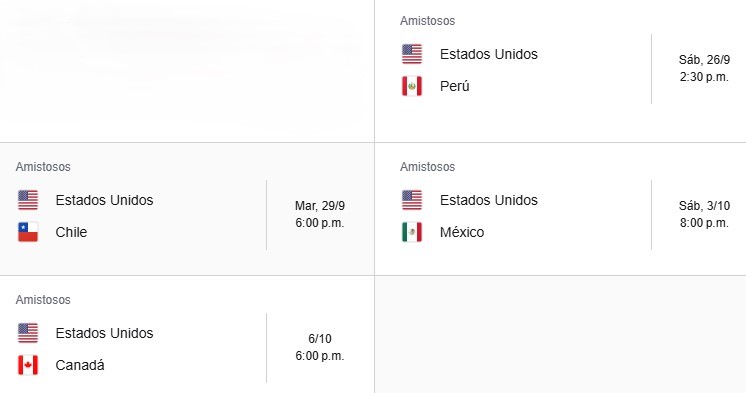The width and height of the screenshot is (746, 393).
Task: Click the Canada flag icon
Action: point(28,365)
